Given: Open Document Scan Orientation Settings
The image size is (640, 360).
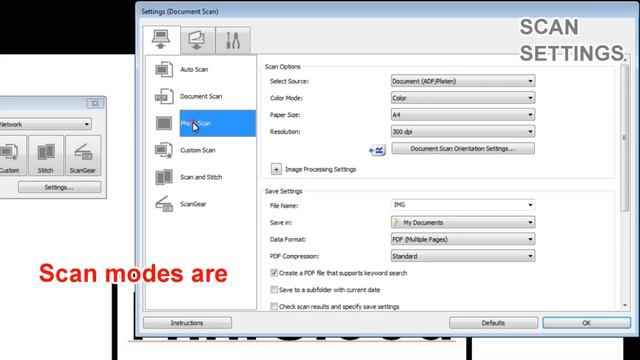Looking at the screenshot, I should 463,149.
